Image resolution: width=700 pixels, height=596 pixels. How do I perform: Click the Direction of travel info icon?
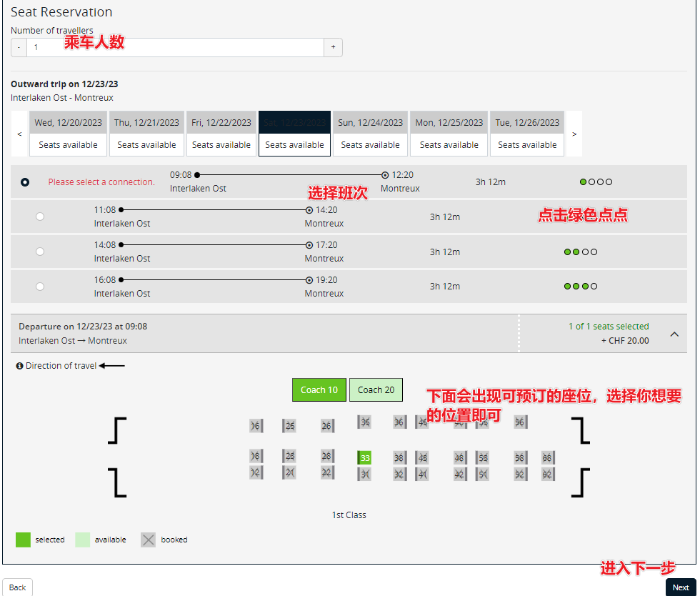click(x=19, y=366)
